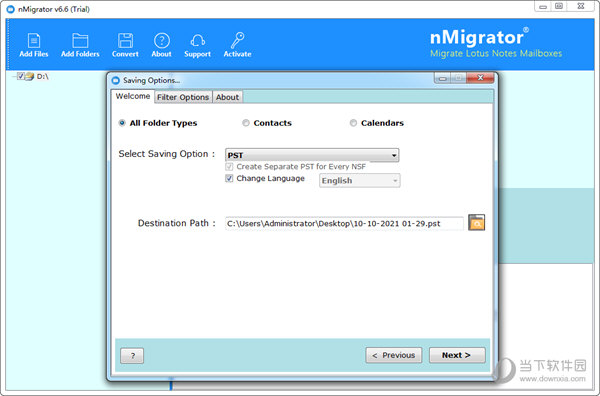The image size is (600, 396).
Task: Close the Saving Options dialog
Action: (x=481, y=78)
